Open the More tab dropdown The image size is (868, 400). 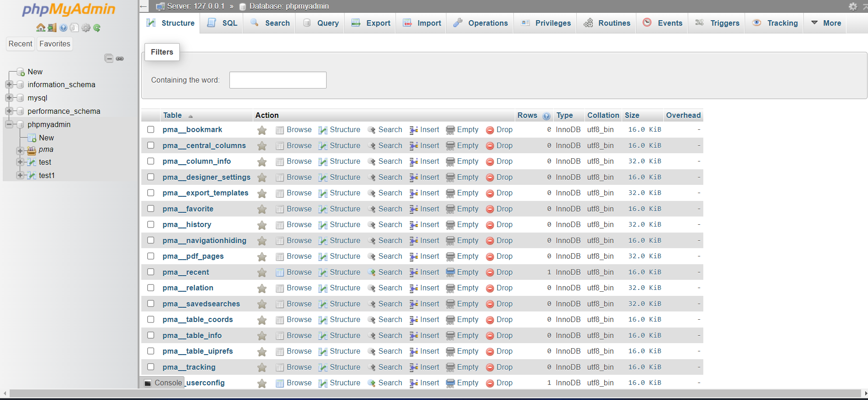(826, 23)
